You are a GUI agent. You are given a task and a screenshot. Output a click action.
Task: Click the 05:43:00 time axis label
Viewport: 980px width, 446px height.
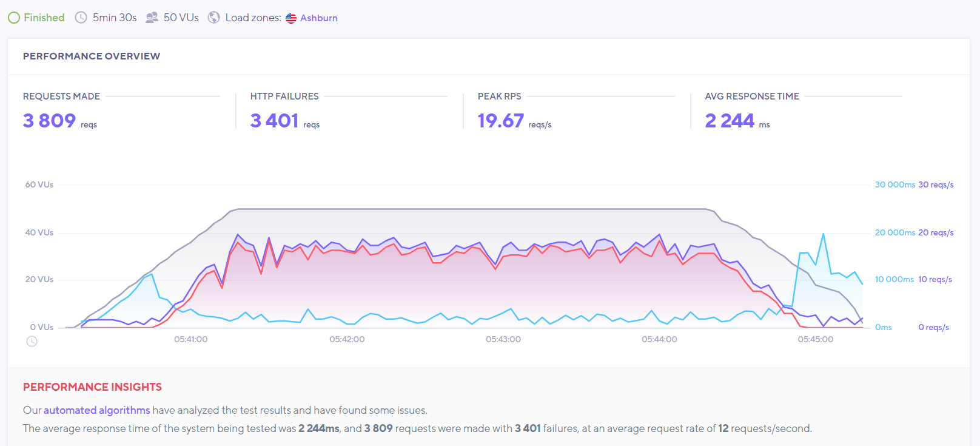[503, 339]
